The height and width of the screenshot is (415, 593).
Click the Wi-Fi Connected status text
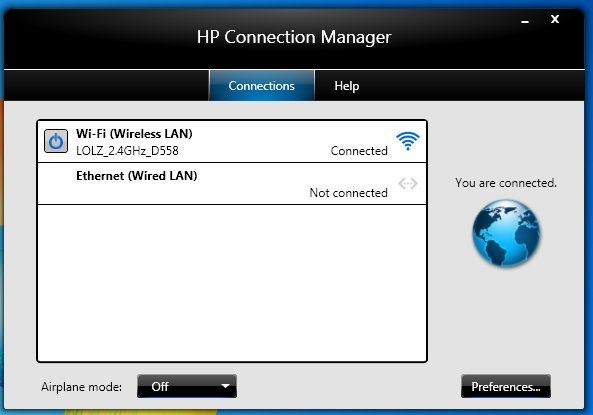pos(359,151)
